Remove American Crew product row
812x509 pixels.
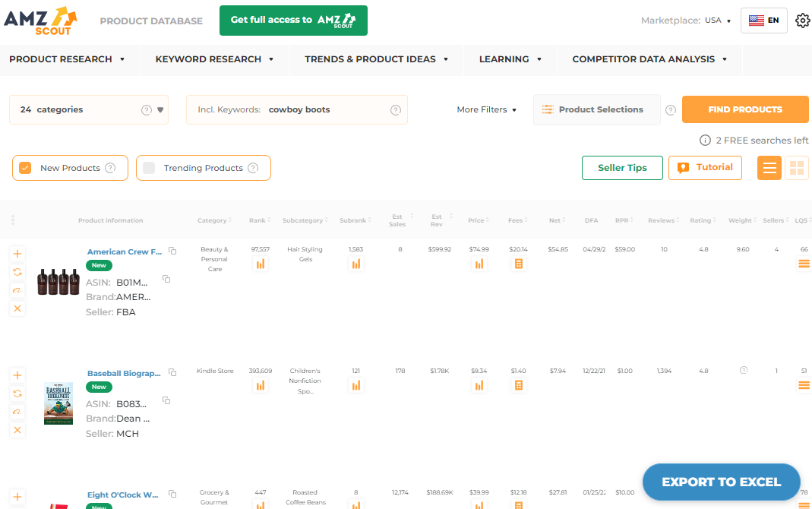pyautogui.click(x=17, y=308)
